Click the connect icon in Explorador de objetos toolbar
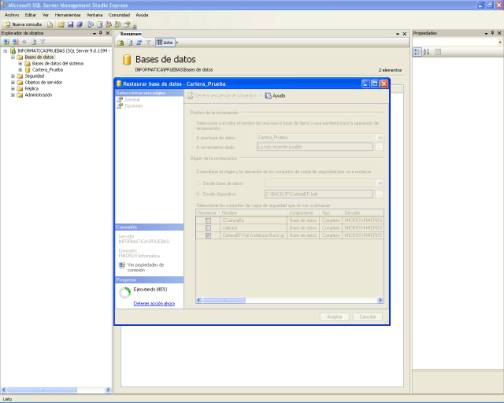Image resolution: width=504 pixels, height=403 pixels. coord(6,42)
